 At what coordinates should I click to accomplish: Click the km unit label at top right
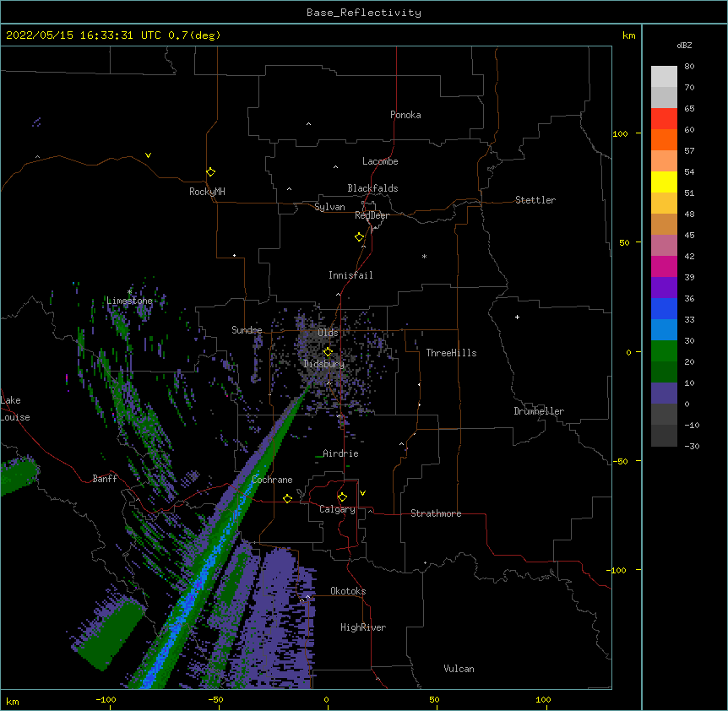pos(629,35)
